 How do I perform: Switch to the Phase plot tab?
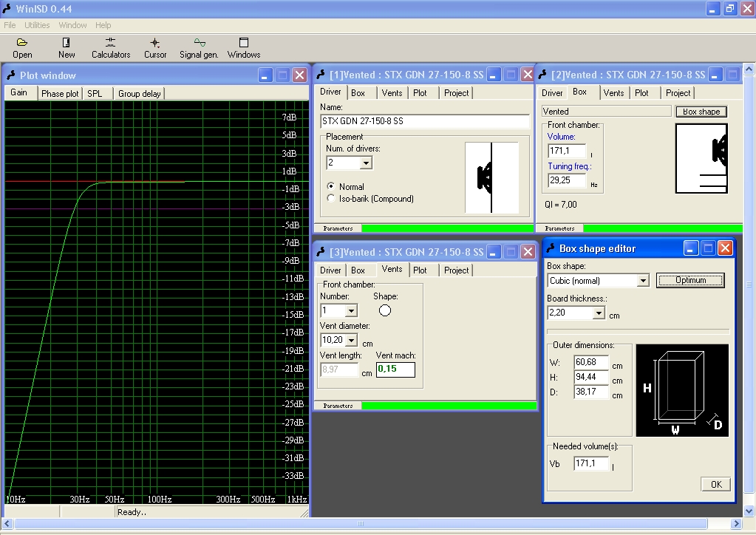(x=60, y=94)
